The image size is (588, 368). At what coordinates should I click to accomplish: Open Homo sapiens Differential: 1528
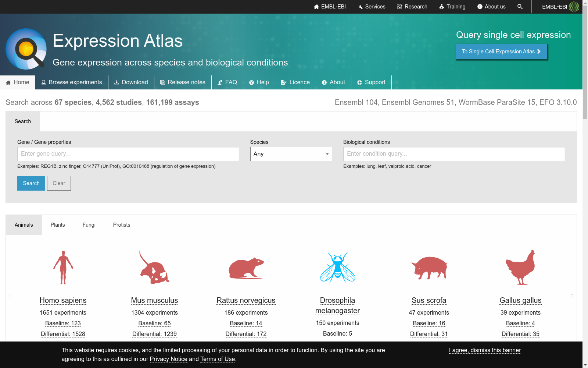tap(63, 334)
